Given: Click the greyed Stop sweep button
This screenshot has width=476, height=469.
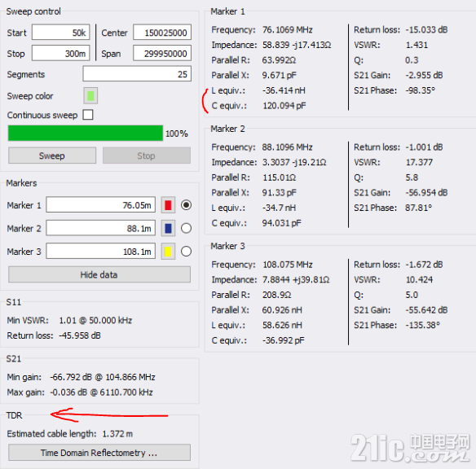Looking at the screenshot, I should pyautogui.click(x=147, y=156).
